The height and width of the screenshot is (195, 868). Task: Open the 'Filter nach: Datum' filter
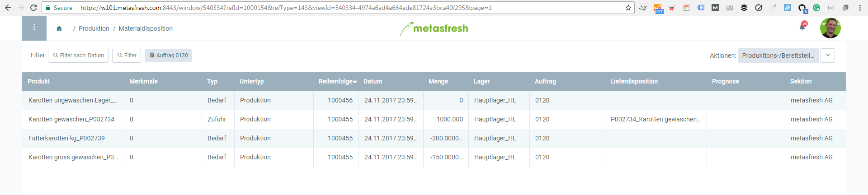(78, 56)
